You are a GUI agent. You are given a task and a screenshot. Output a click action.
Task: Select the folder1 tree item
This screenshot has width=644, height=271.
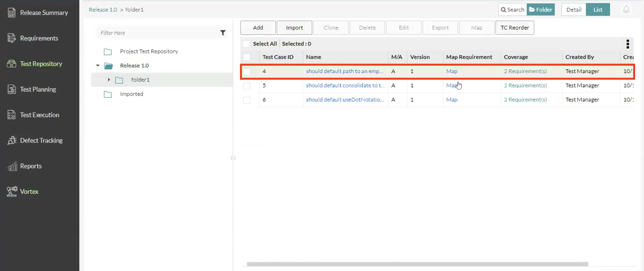pos(140,80)
